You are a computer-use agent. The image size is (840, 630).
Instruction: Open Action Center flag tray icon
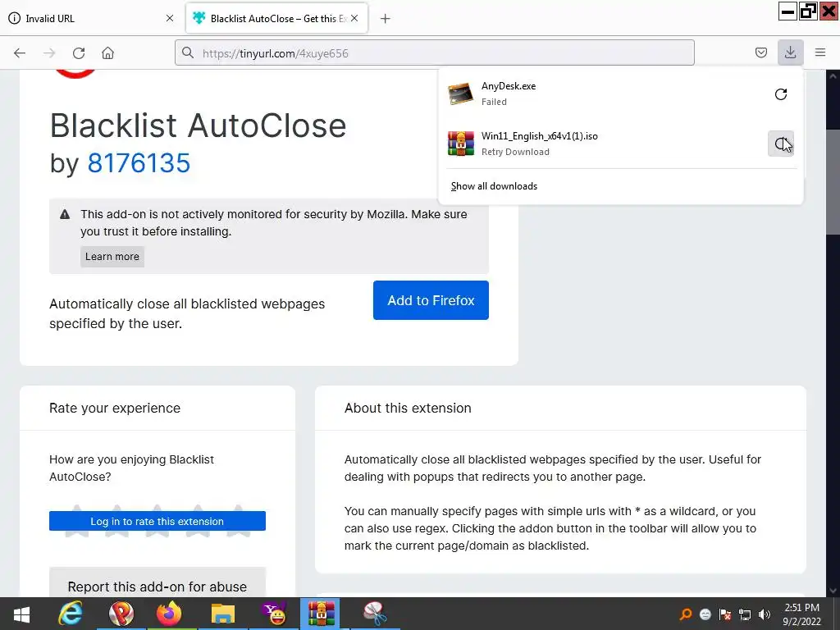(x=725, y=614)
